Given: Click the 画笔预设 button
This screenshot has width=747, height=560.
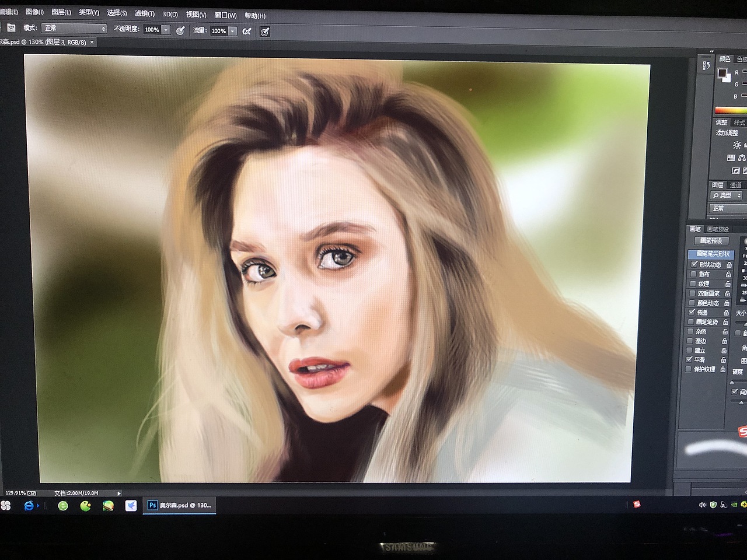Looking at the screenshot, I should click(711, 241).
